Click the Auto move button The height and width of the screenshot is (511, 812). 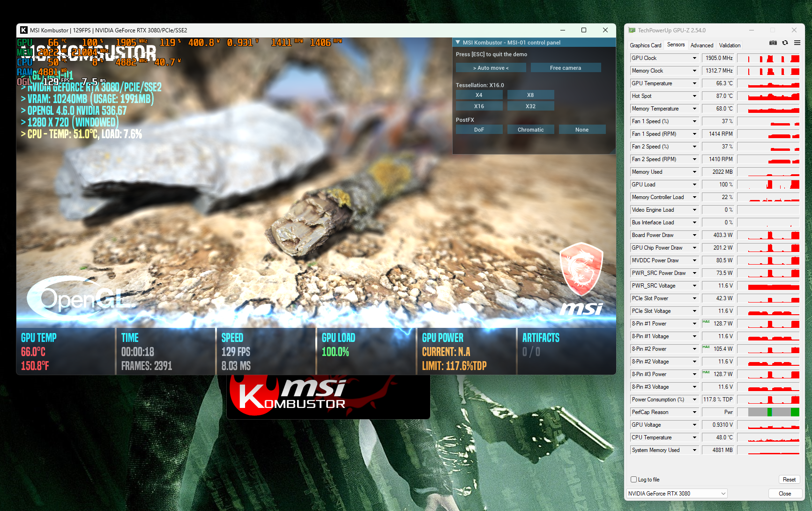[x=491, y=68]
